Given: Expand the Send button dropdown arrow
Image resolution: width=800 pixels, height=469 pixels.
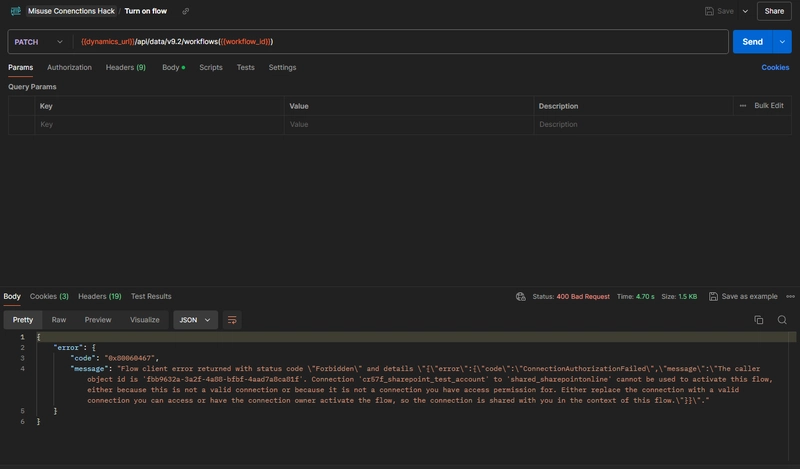Looking at the screenshot, I should point(782,42).
